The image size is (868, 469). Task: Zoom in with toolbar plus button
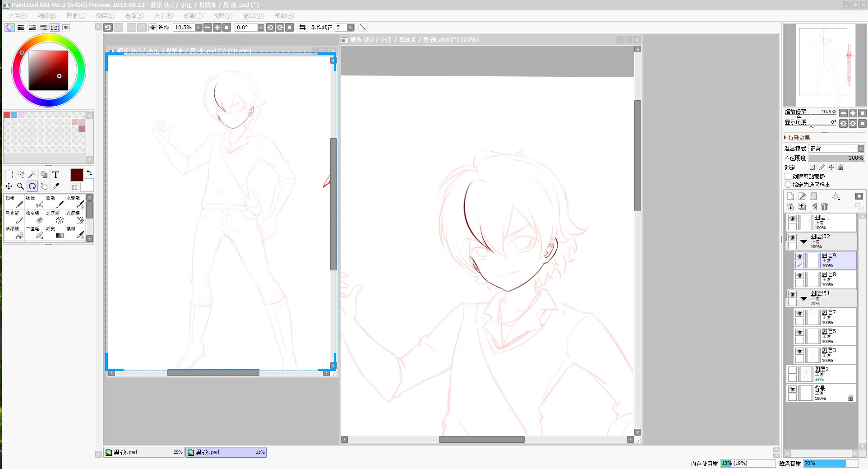(x=217, y=27)
